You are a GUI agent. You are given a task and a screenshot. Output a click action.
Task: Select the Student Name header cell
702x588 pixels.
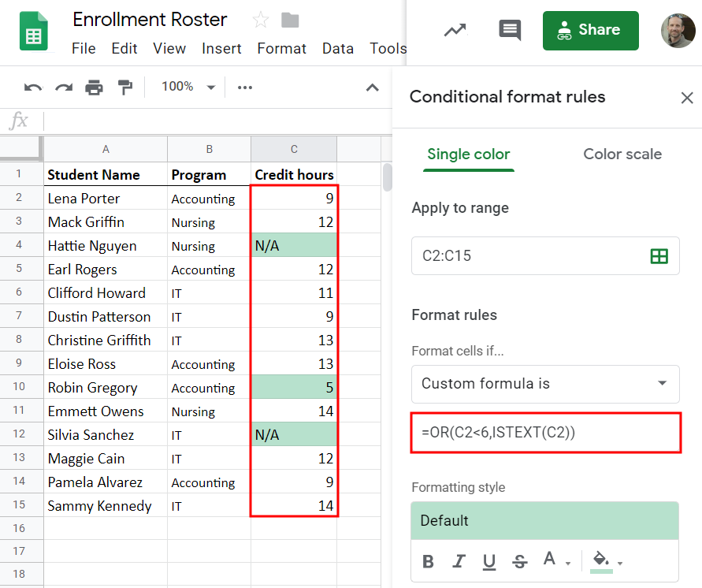click(106, 174)
